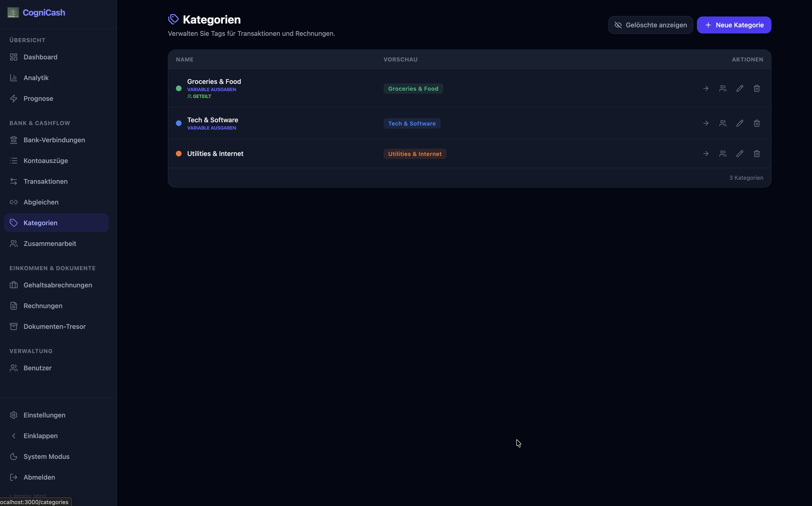Click the Utilities & Internet category name
This screenshot has width=812, height=506.
[215, 154]
